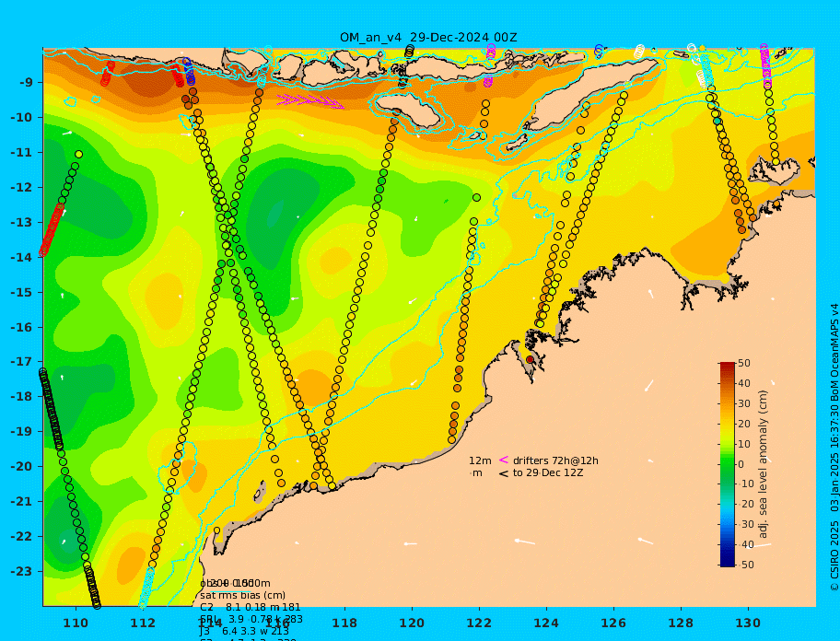Select the legend text 'to 29 Dec 12Z'
This screenshot has height=641, width=840.
[548, 472]
